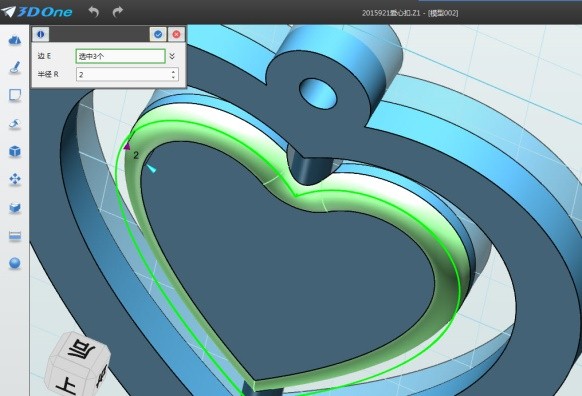Expand edge selection options double-chevron
Viewport: 582px width, 396px height.
(172, 56)
